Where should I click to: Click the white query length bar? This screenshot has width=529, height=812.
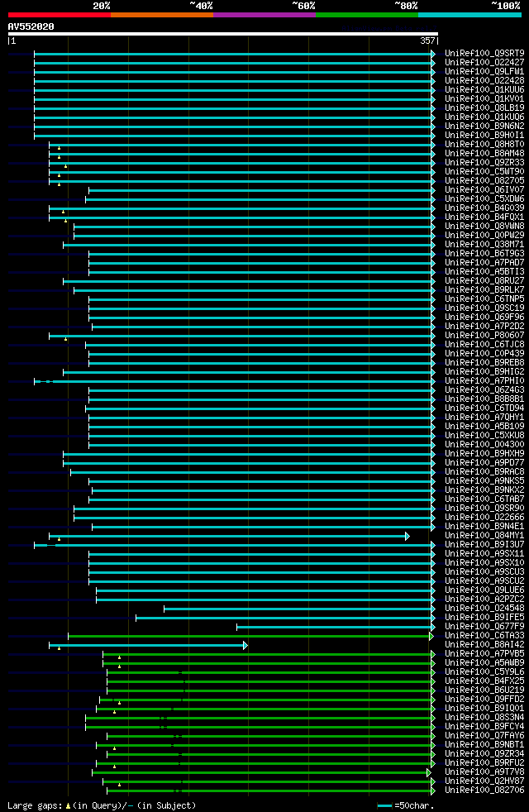point(223,34)
